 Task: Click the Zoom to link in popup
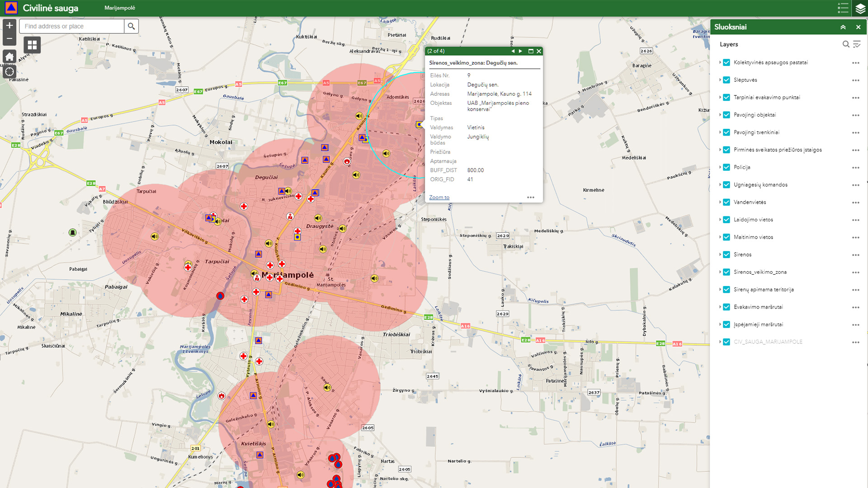[439, 197]
